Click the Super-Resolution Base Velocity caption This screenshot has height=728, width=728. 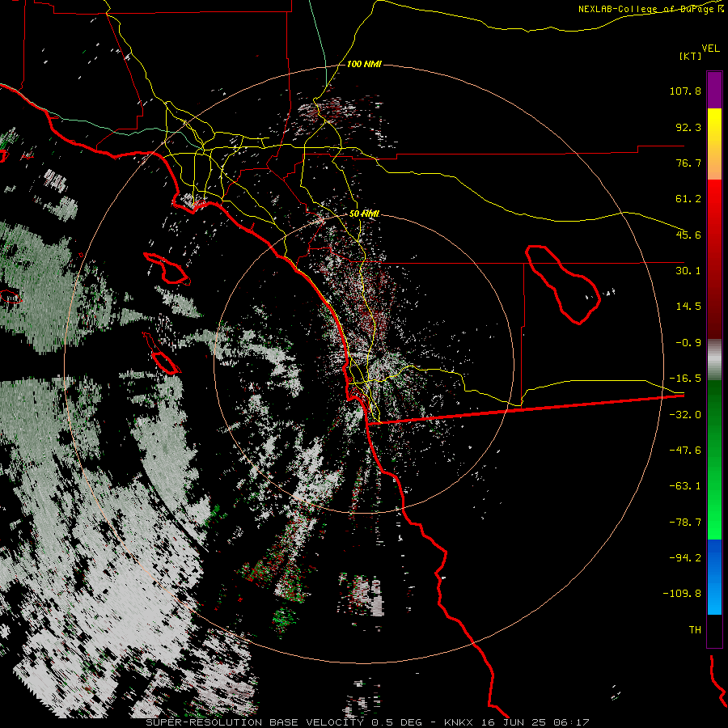(368, 722)
